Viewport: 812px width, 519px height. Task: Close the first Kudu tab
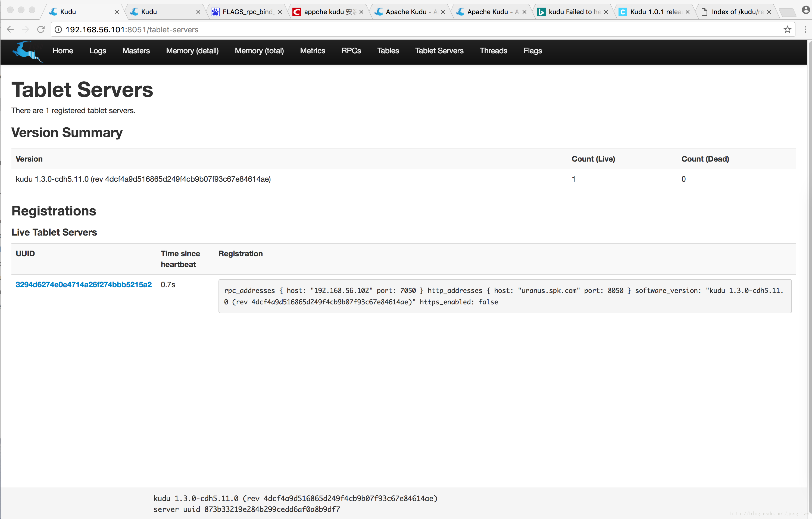pyautogui.click(x=117, y=12)
